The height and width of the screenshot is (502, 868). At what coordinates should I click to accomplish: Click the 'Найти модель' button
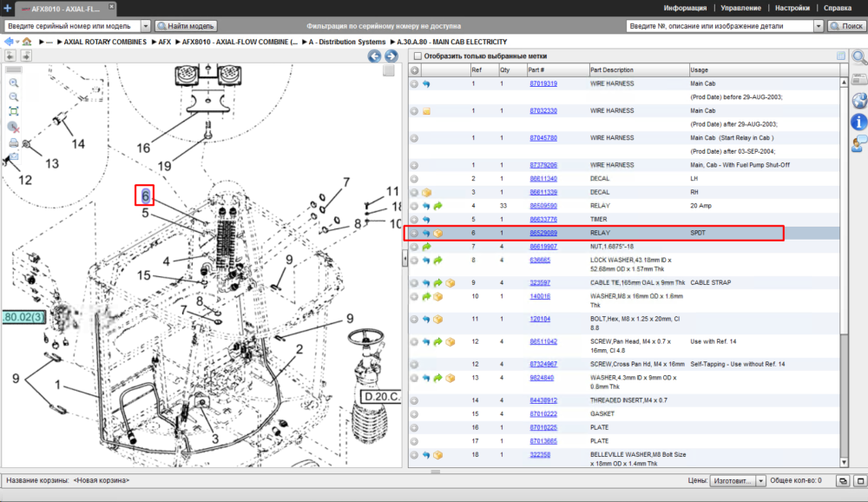(186, 26)
